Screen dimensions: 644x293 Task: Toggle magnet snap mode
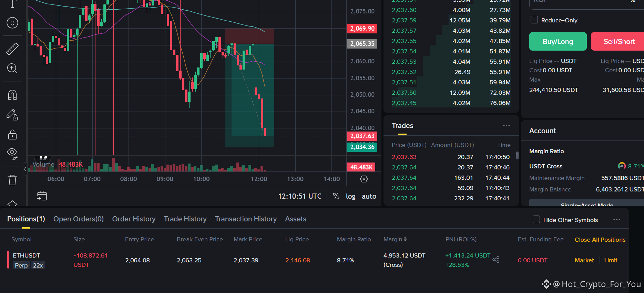pyautogui.click(x=12, y=95)
